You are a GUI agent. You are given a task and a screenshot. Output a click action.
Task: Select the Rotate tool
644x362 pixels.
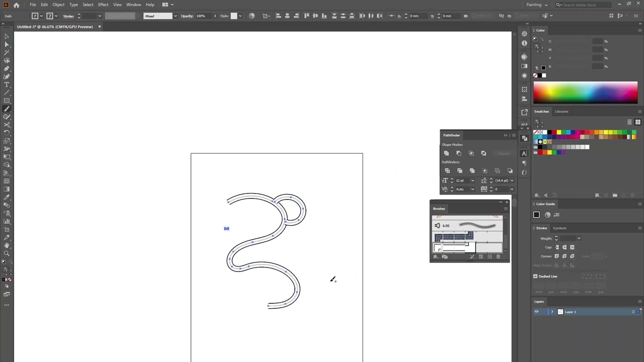pyautogui.click(x=7, y=133)
